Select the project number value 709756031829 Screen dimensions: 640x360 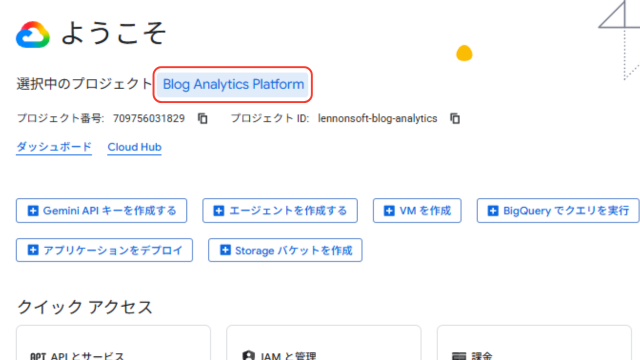point(149,118)
